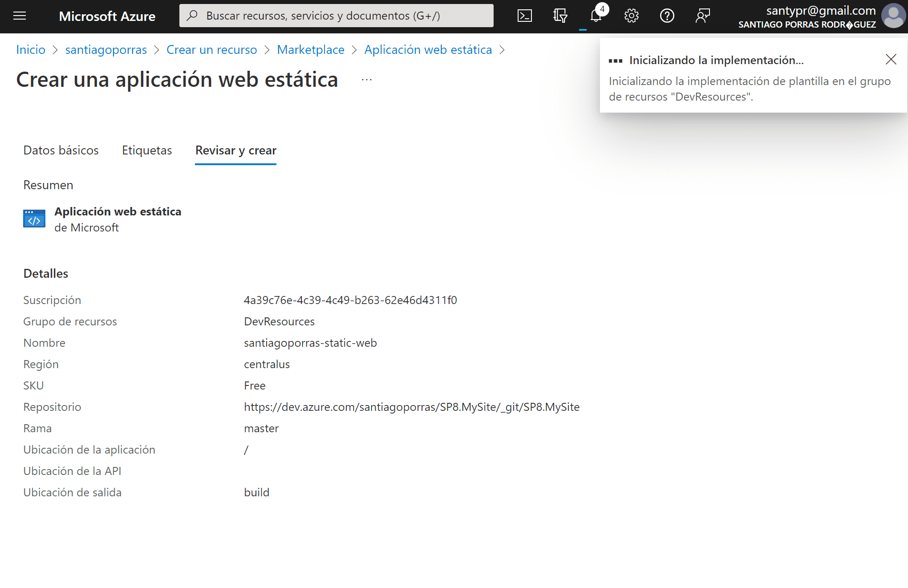Click the DevResources resource group value
The image size is (908, 588).
coord(279,321)
